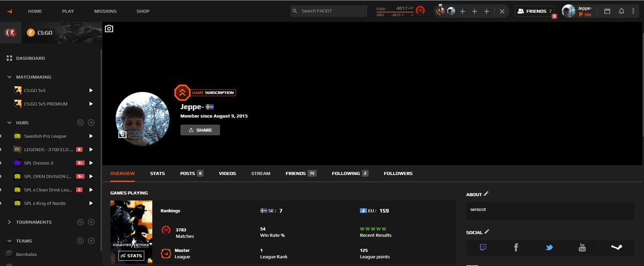Switch to the FRIENDS 75 tab
644x266 pixels.
[x=301, y=174]
